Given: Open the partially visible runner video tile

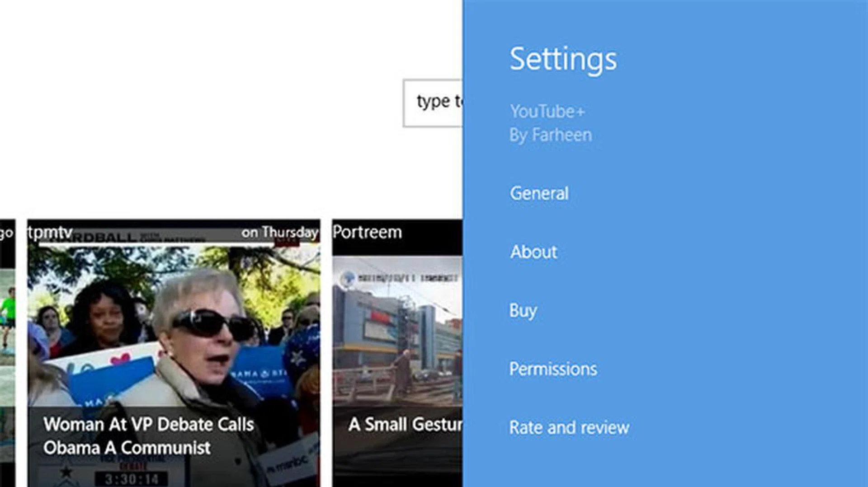Looking at the screenshot, I should 7,325.
